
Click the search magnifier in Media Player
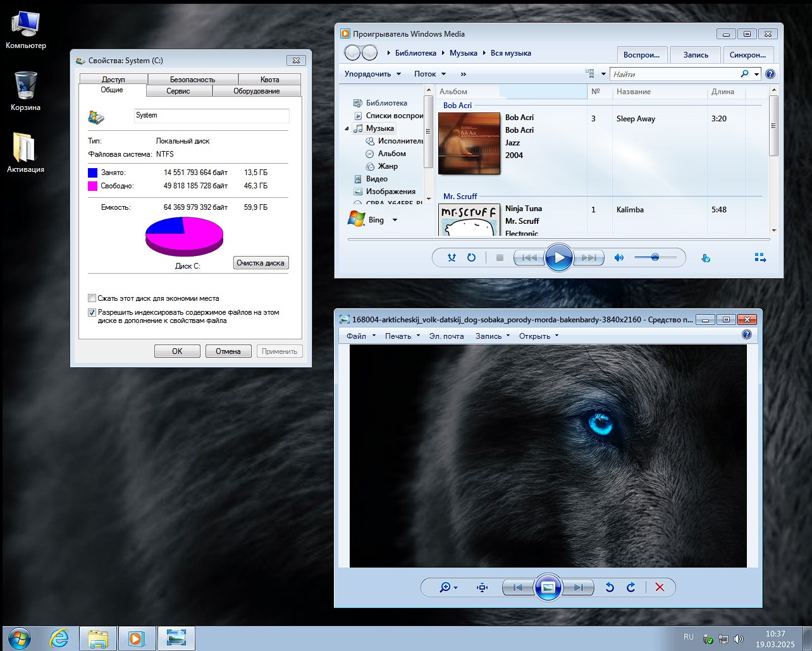click(744, 74)
